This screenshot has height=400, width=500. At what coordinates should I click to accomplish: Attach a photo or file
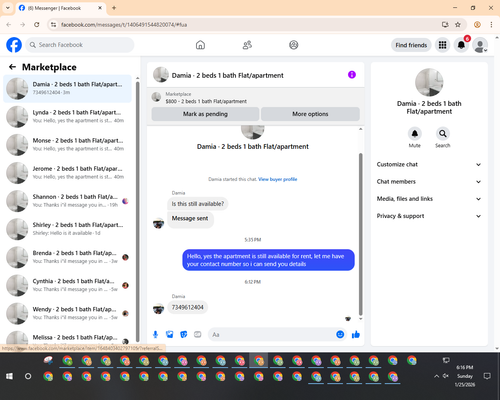pos(170,334)
